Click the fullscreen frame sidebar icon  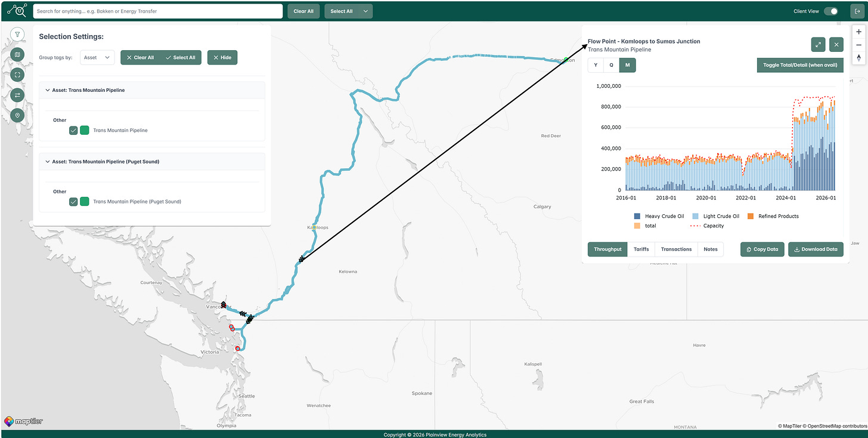click(x=17, y=75)
